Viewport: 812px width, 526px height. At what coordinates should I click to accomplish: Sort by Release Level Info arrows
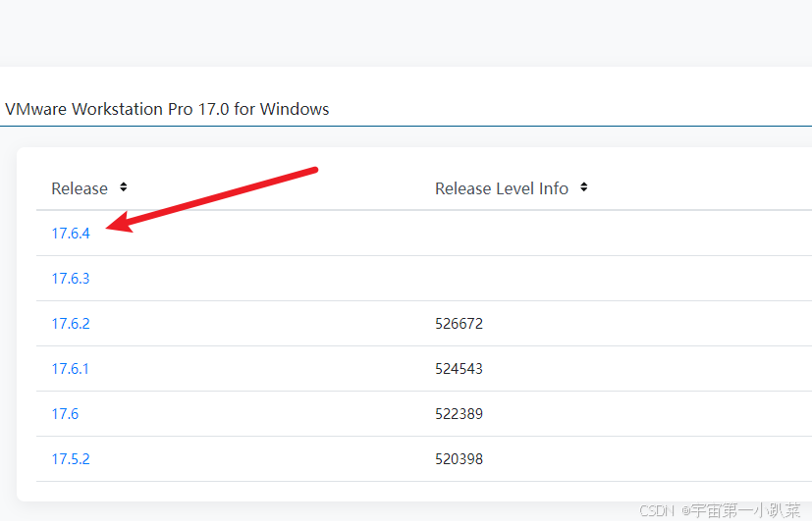pos(583,187)
